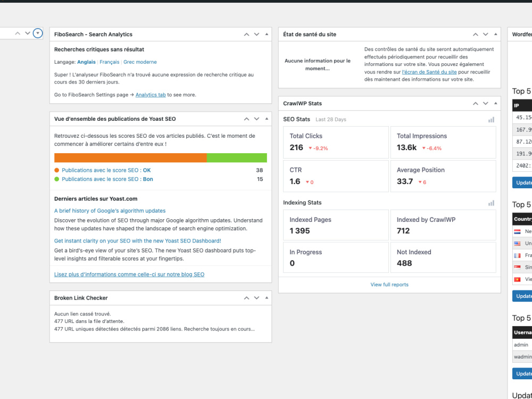Open Indexing Stats chart icon

[x=491, y=203]
